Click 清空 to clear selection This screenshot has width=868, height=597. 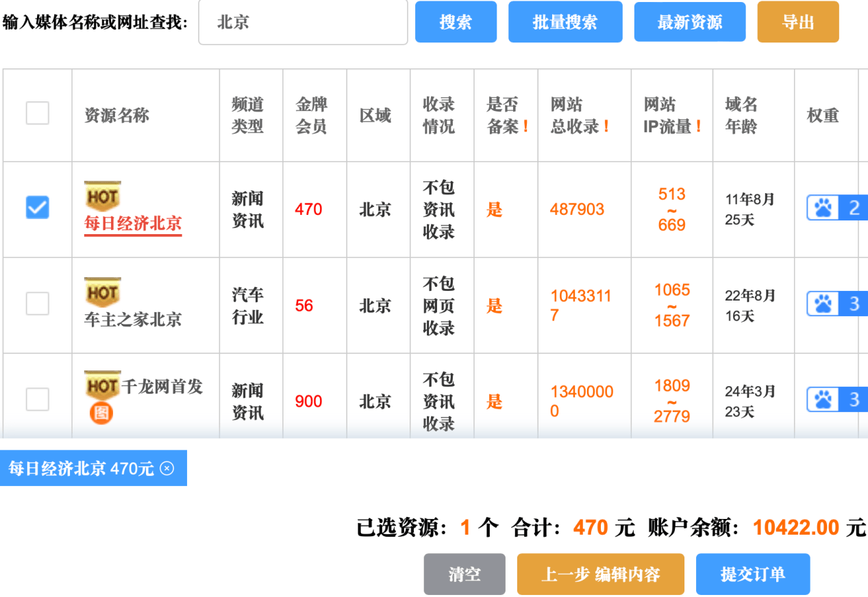pos(464,574)
